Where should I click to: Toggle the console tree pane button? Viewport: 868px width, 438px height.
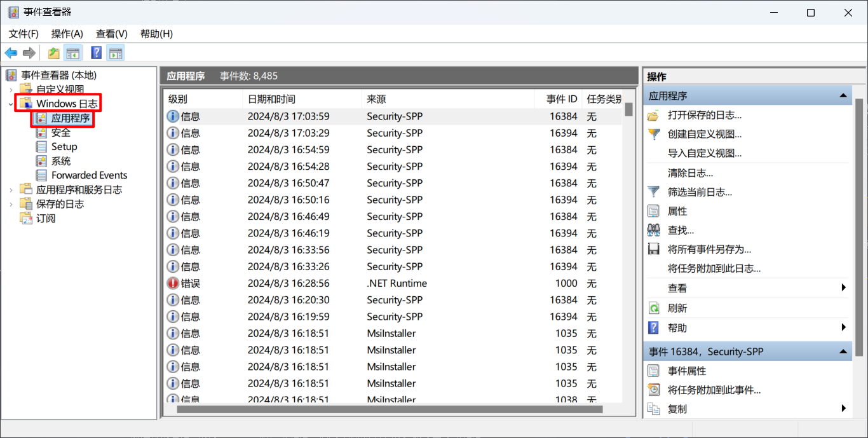73,53
